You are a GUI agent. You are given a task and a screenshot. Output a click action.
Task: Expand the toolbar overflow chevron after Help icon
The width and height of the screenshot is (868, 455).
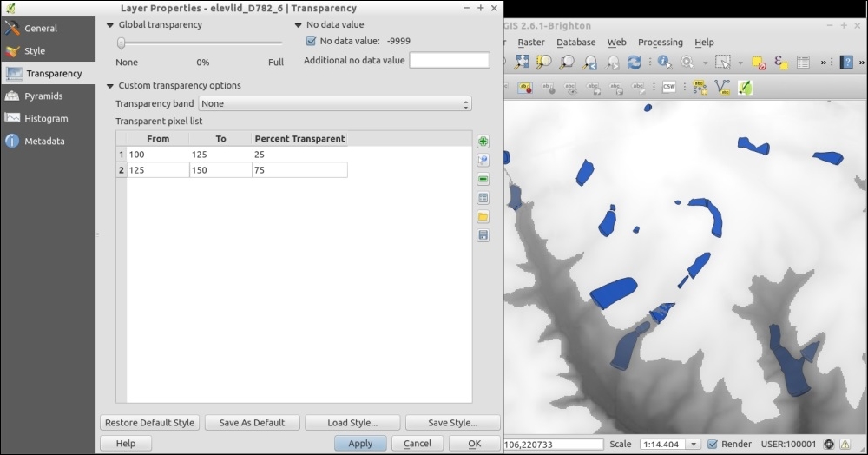[x=862, y=63]
